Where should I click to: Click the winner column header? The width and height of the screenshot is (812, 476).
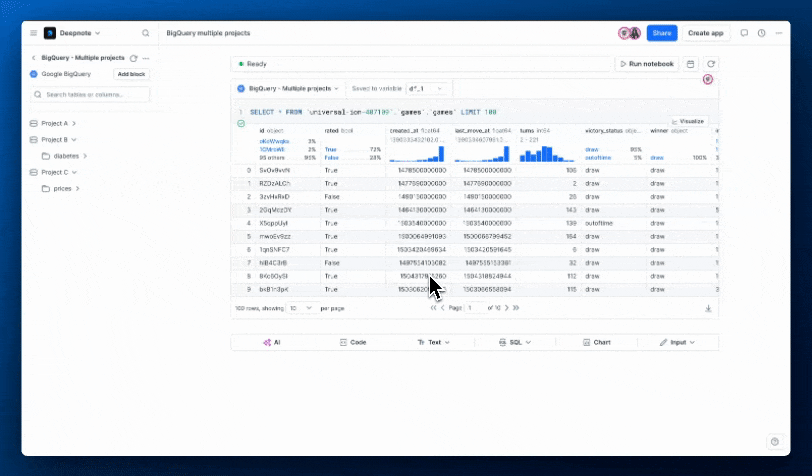coord(668,131)
